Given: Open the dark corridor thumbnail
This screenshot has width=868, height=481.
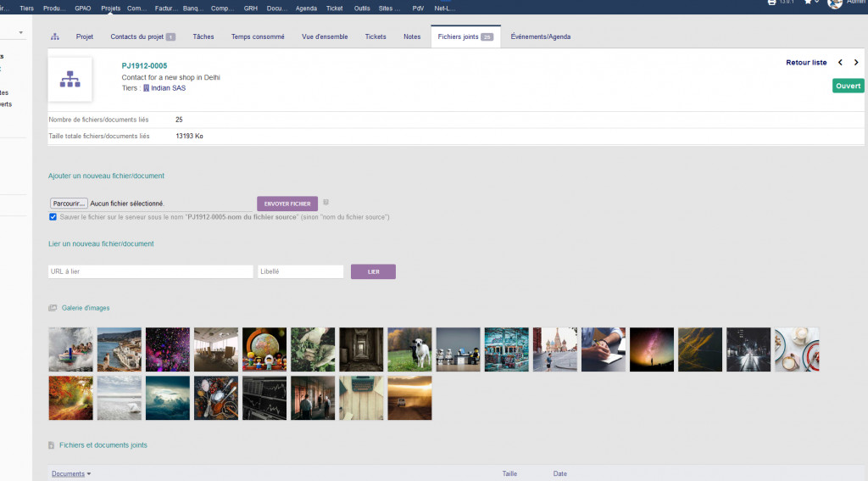Looking at the screenshot, I should (361, 350).
